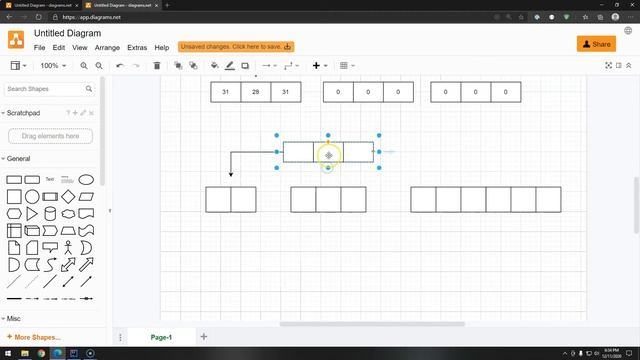Click the Scratchpad add plus icon
640x360 pixels.
[75, 113]
